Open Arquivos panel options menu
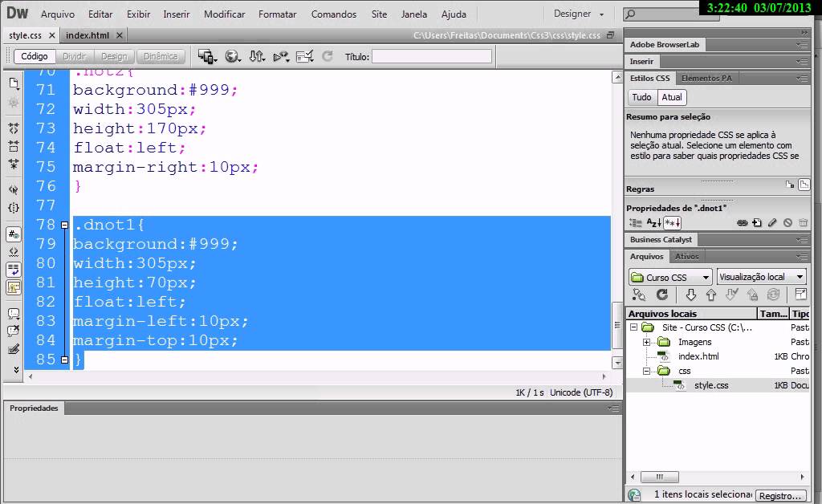This screenshot has height=504, width=822. pos(802,256)
